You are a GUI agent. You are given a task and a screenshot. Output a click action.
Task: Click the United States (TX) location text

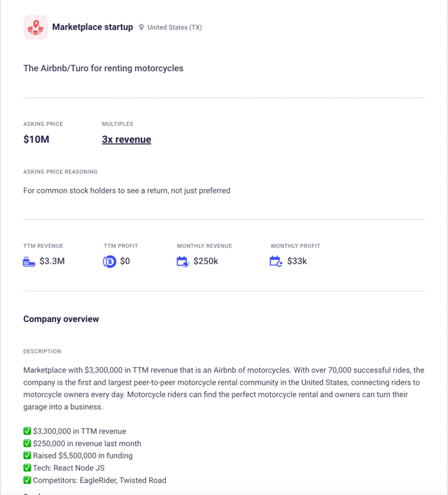(175, 28)
